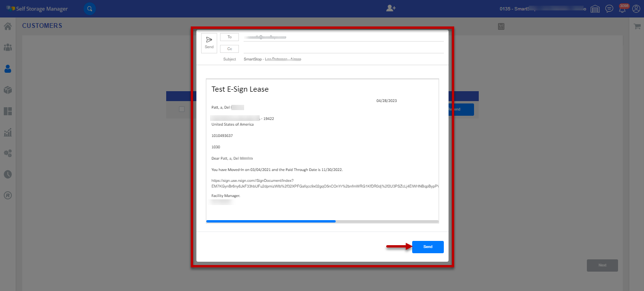Screen dimensions: 644x291
Task: Click the search magnifier in top bar
Action: tap(90, 9)
